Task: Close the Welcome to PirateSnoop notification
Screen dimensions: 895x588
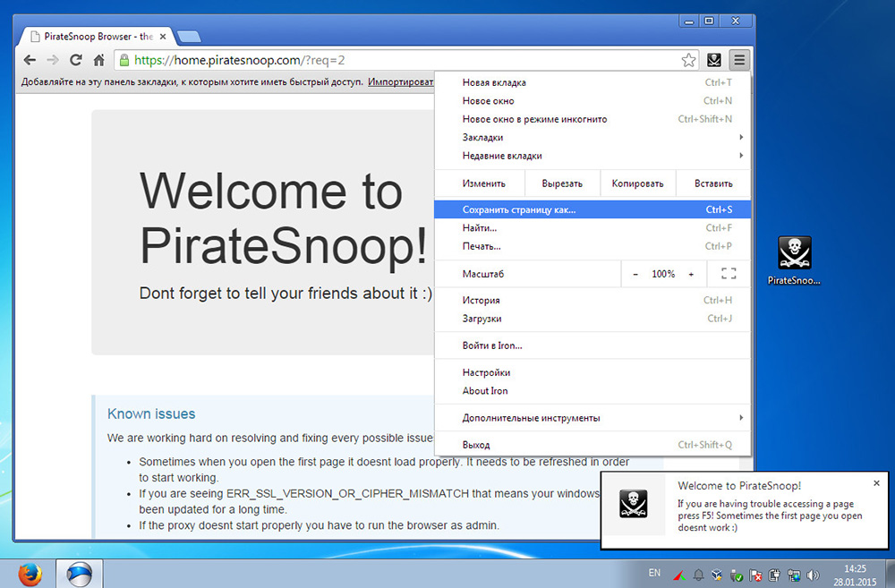Action: coord(876,483)
